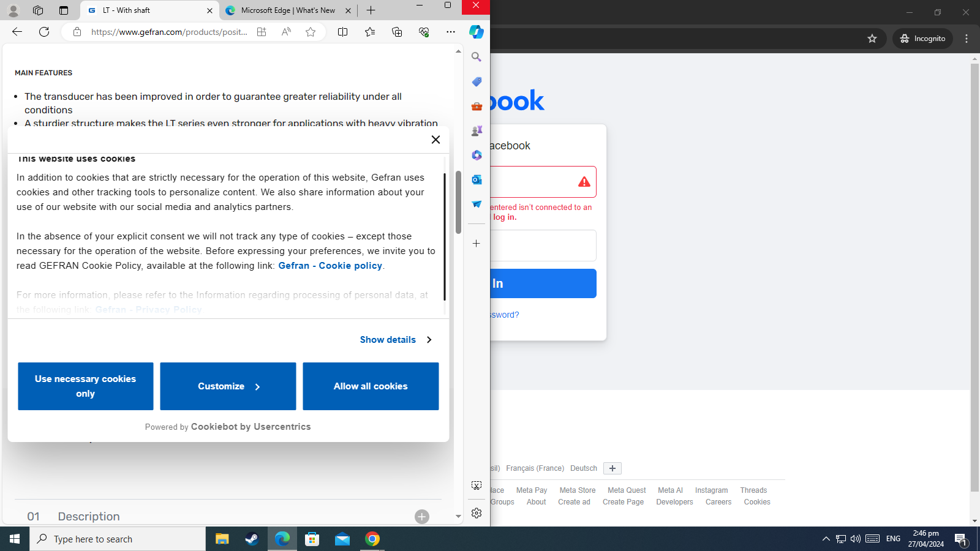
Task: Open Tools briefcase icon in sidebar
Action: tap(477, 106)
